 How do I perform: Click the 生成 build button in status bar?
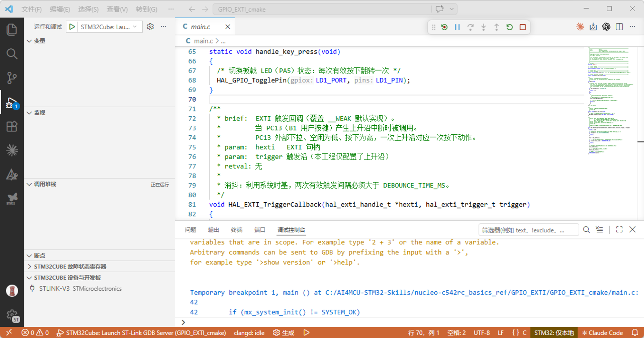coord(284,333)
